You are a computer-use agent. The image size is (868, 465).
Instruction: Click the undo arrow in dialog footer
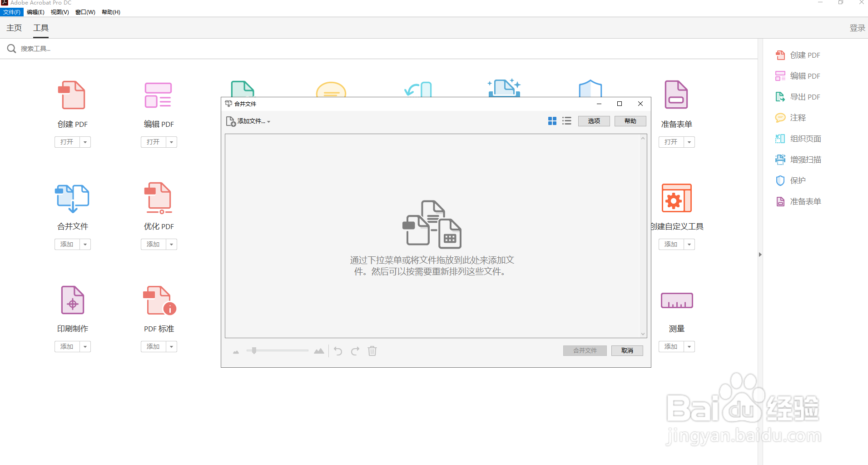pos(338,351)
